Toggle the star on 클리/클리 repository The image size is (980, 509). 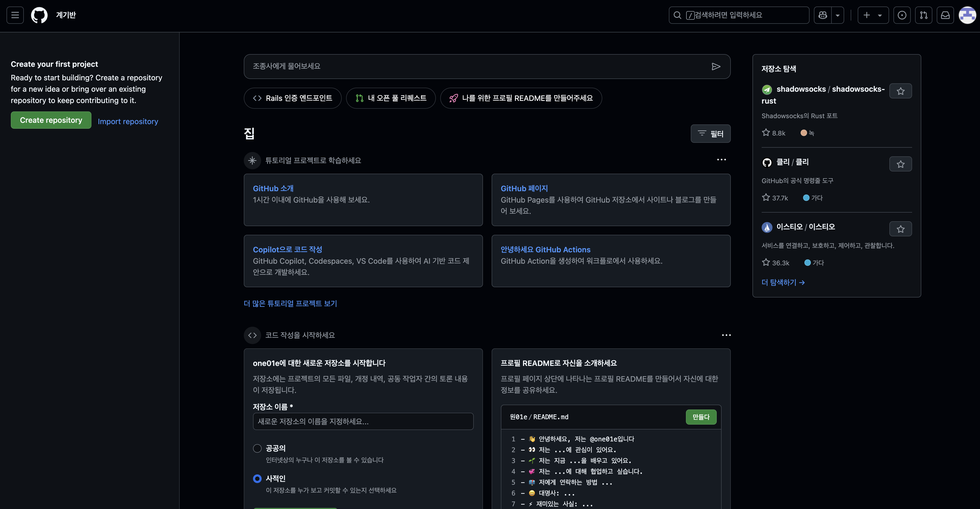[900, 164]
